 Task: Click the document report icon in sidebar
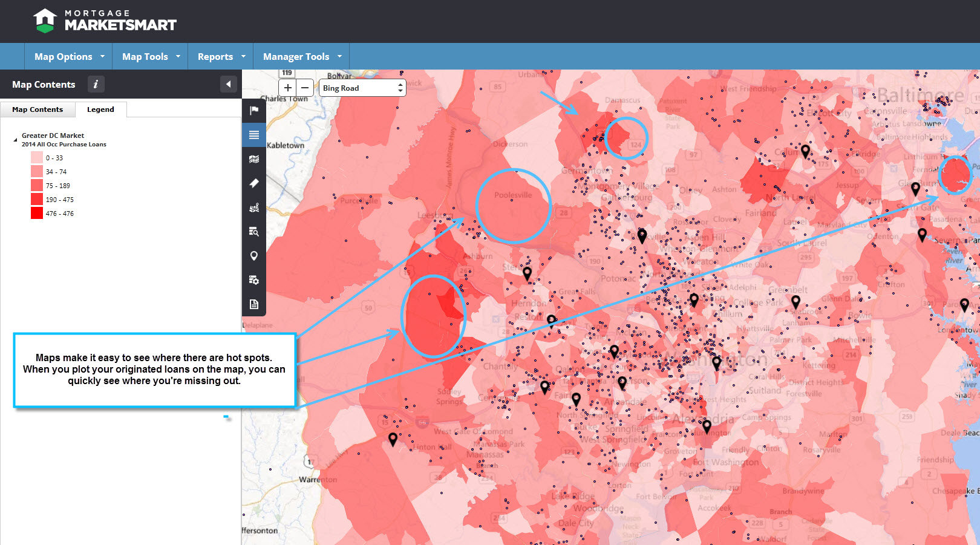[x=254, y=304]
